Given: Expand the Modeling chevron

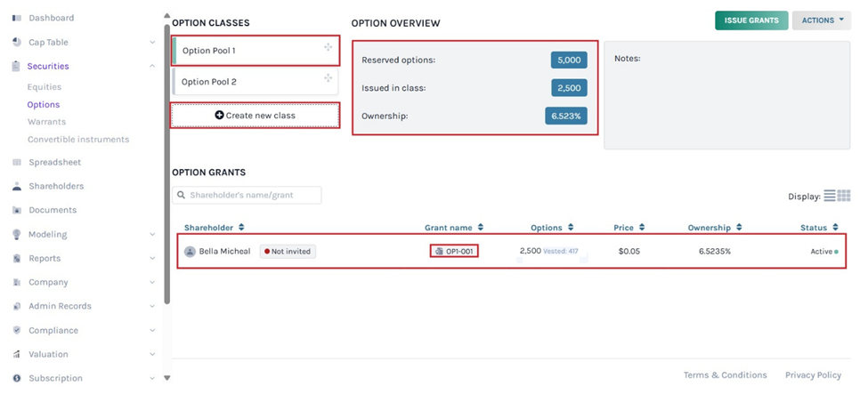Looking at the screenshot, I should 153,235.
